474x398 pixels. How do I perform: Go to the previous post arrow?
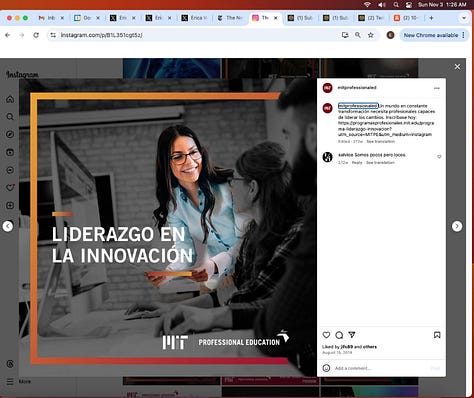pyautogui.click(x=8, y=226)
